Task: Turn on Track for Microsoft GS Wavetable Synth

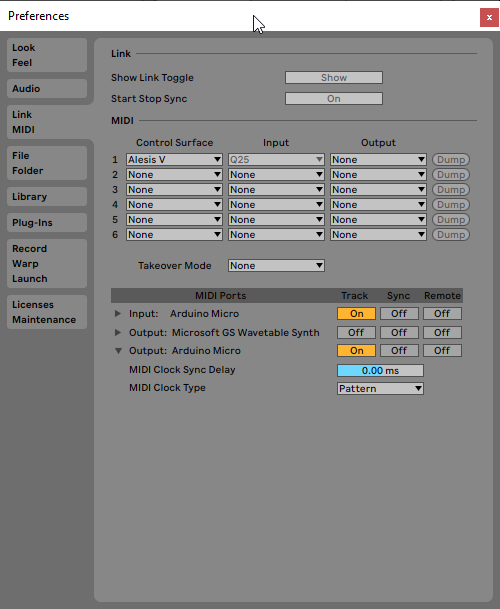Action: click(356, 332)
